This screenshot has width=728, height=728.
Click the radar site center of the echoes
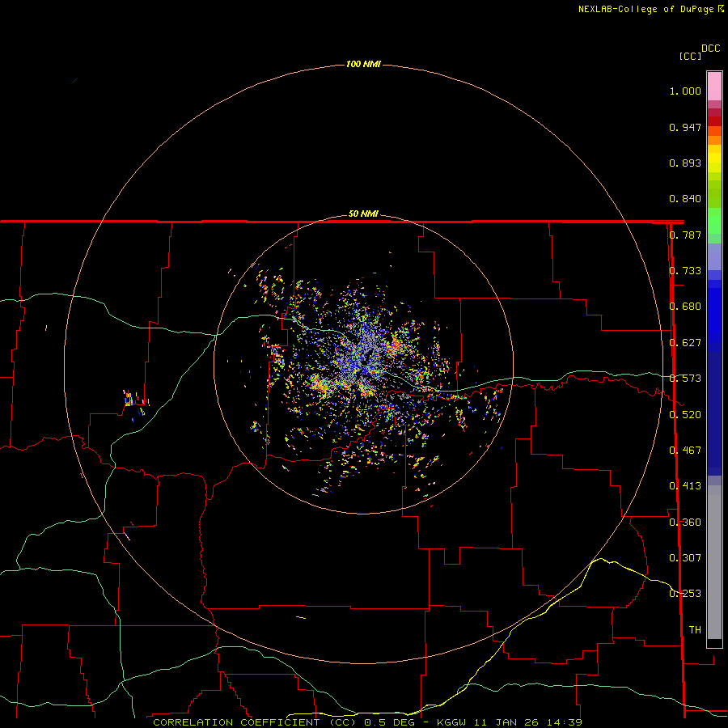(x=363, y=364)
